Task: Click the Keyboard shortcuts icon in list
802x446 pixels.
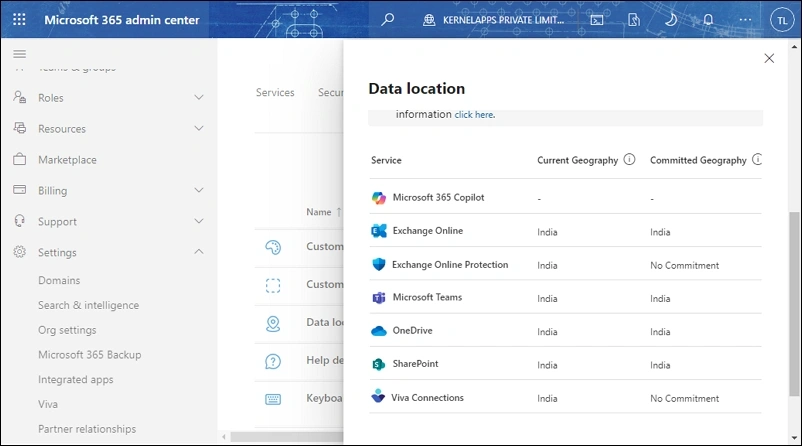Action: [273, 399]
